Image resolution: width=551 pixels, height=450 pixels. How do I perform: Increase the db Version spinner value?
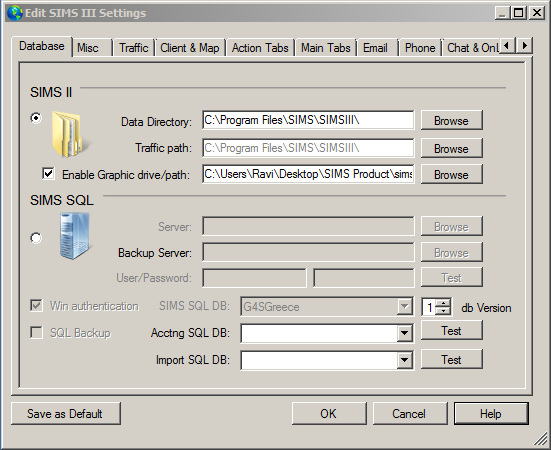point(443,303)
